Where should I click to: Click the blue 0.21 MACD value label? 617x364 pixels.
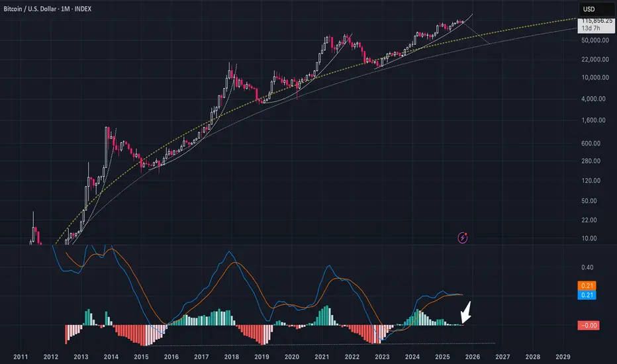[x=587, y=295]
